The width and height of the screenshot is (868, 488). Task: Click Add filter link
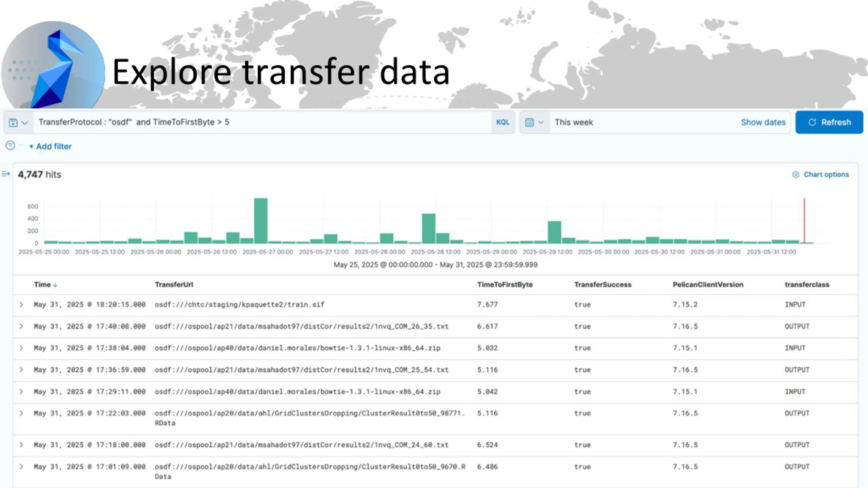pyautogui.click(x=50, y=146)
